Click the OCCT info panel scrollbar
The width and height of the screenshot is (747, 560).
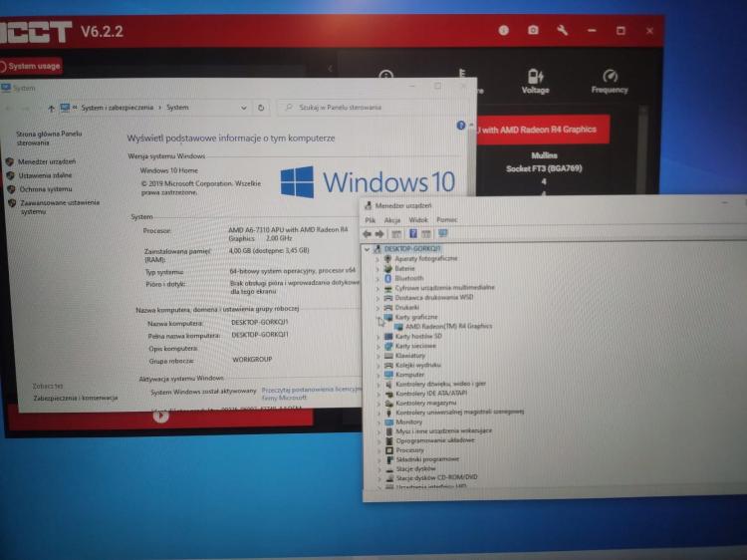coord(643,147)
